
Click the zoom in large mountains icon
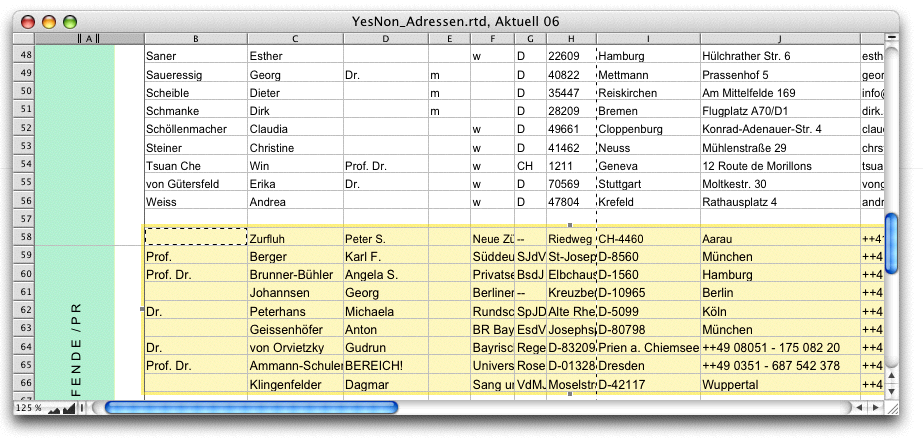(70, 408)
